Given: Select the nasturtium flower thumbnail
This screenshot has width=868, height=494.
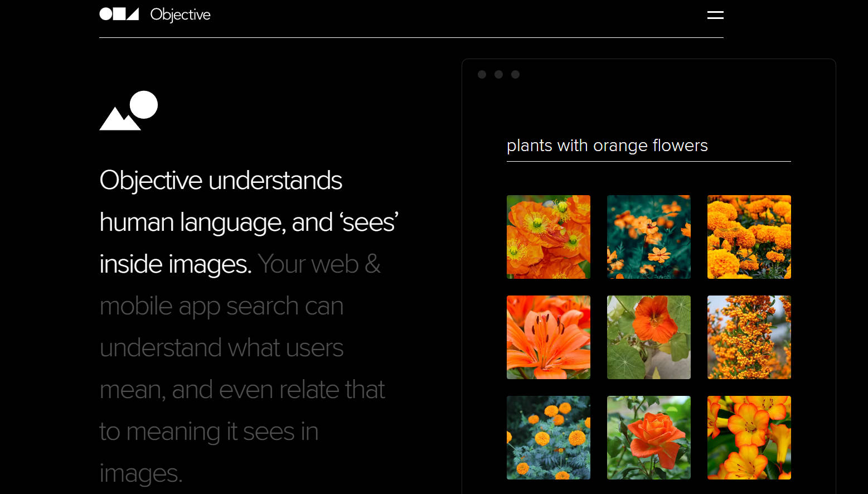Looking at the screenshot, I should [648, 337].
